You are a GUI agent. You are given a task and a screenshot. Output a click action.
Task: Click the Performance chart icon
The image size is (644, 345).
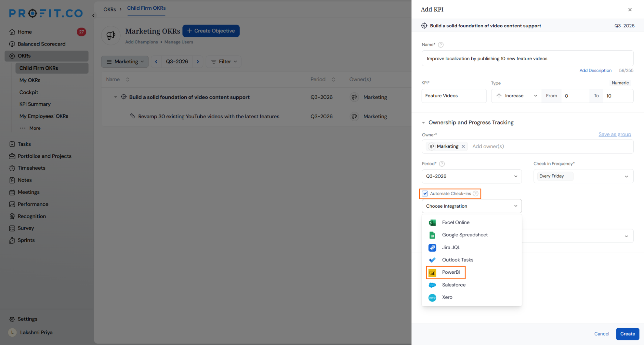point(12,204)
